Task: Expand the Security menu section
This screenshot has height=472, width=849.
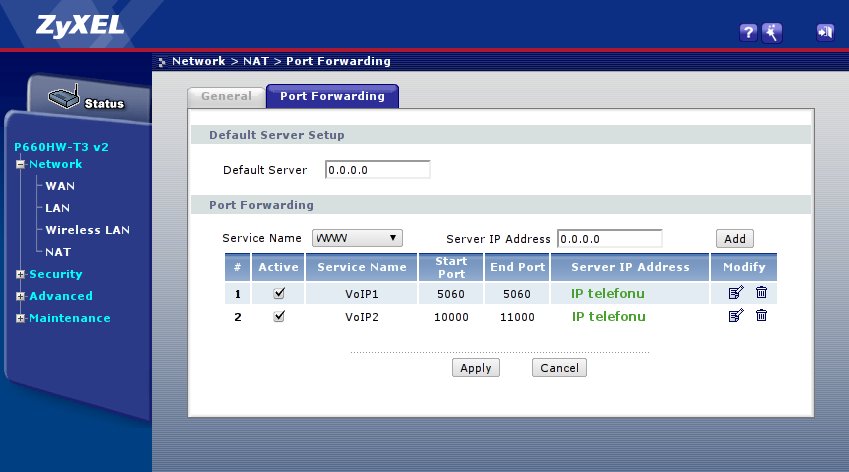Action: (x=55, y=274)
